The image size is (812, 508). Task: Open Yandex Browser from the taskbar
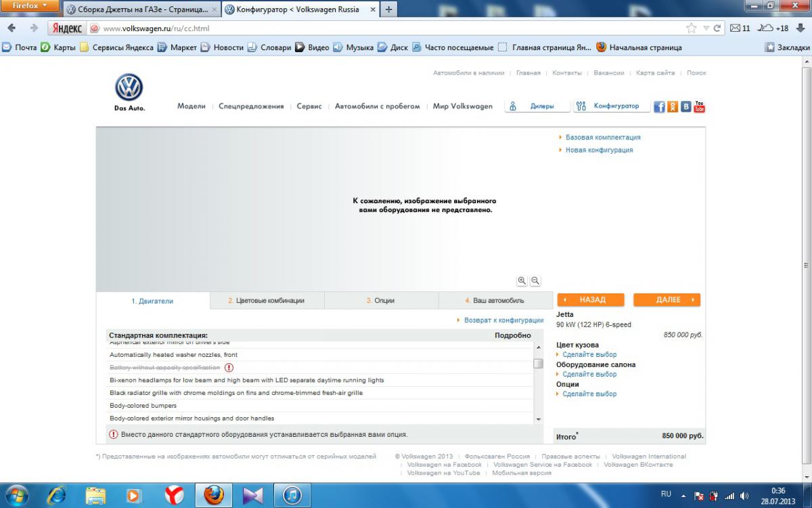[x=174, y=495]
